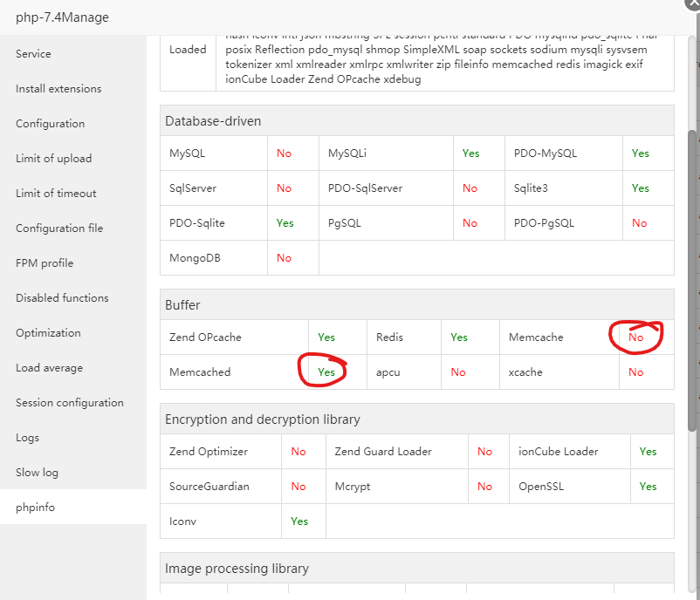Viewport: 700px width, 600px height.
Task: Open the Service menu item
Action: [33, 54]
